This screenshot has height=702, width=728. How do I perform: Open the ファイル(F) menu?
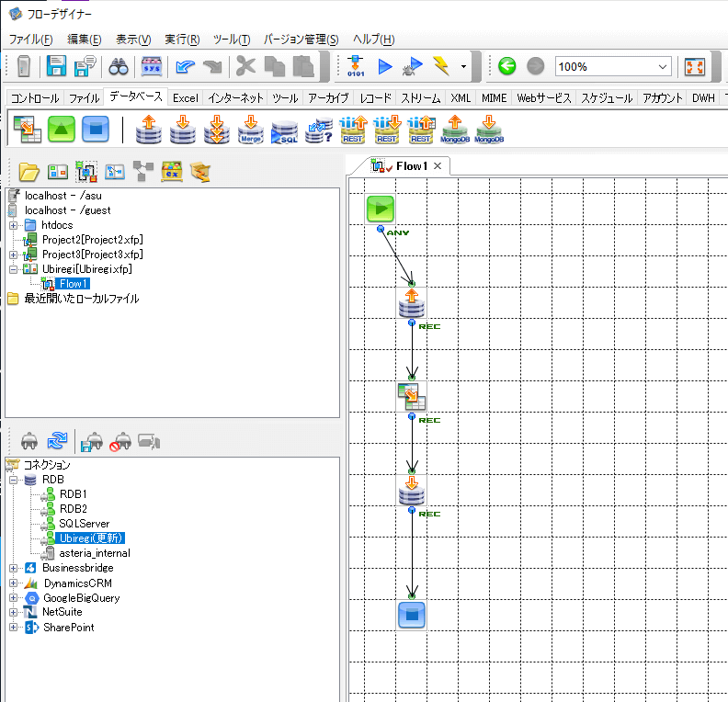coord(30,40)
